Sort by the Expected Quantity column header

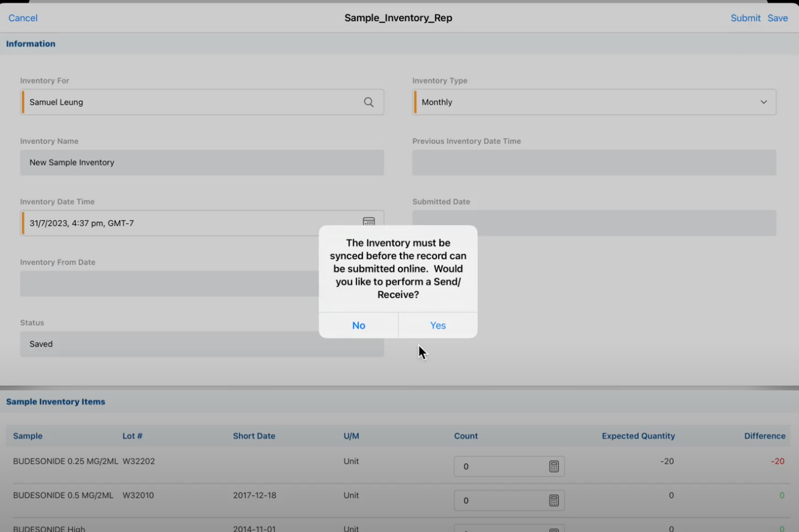pyautogui.click(x=638, y=436)
